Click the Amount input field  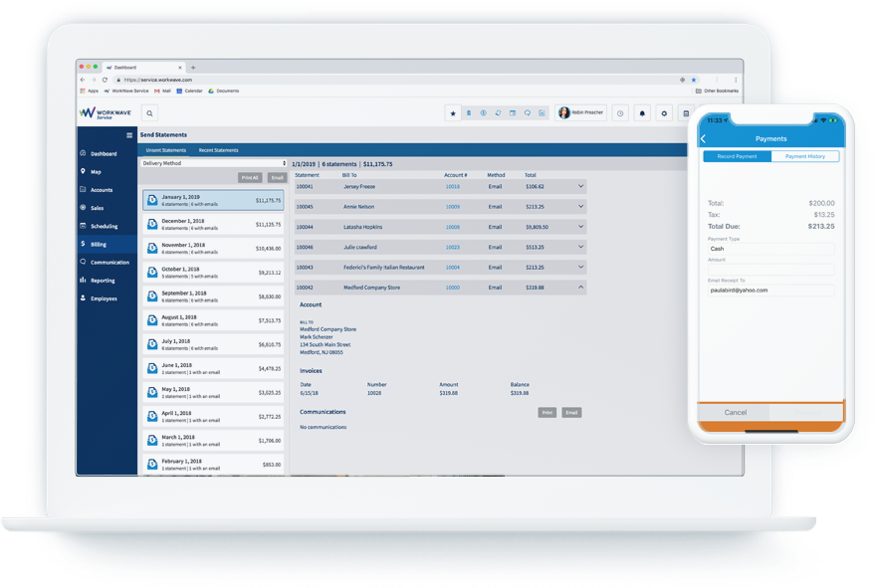pos(771,270)
